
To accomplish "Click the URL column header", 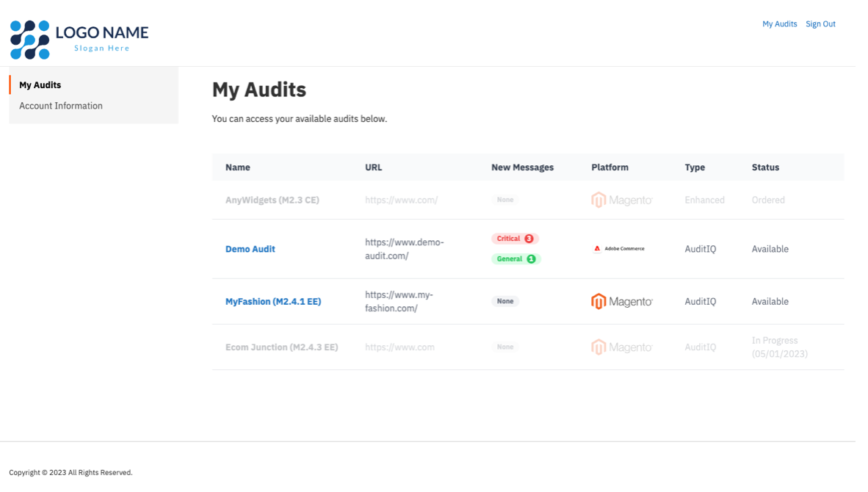I will (374, 167).
